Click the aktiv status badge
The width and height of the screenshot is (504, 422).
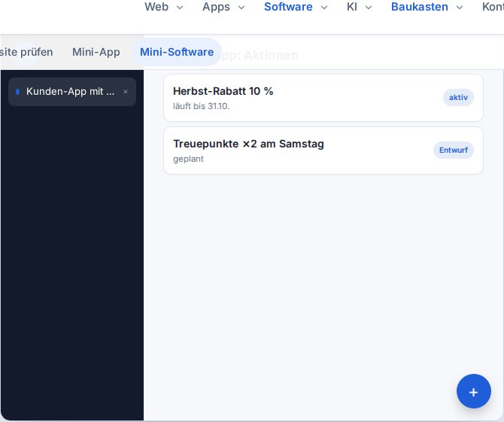pyautogui.click(x=458, y=97)
